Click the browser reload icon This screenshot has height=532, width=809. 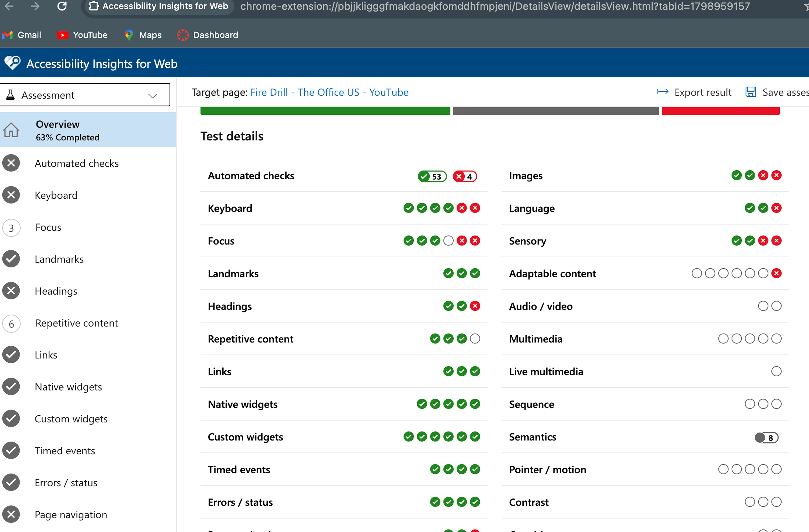[62, 6]
